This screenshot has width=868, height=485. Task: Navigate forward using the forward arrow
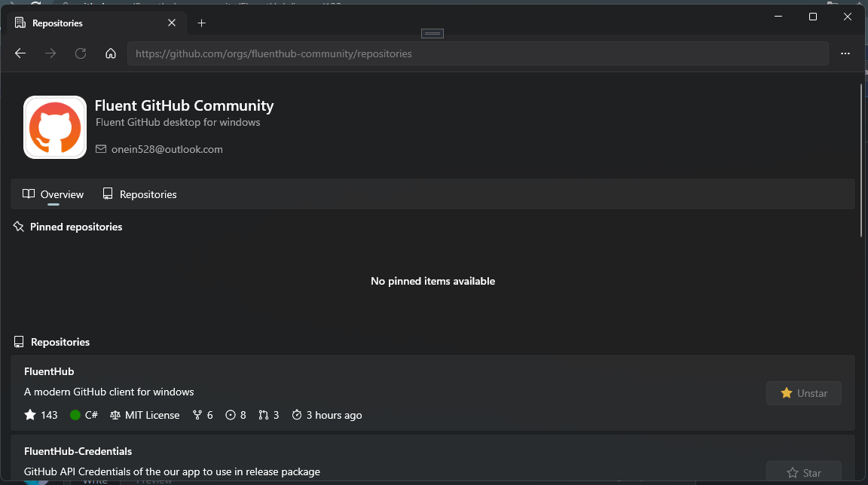(x=50, y=53)
